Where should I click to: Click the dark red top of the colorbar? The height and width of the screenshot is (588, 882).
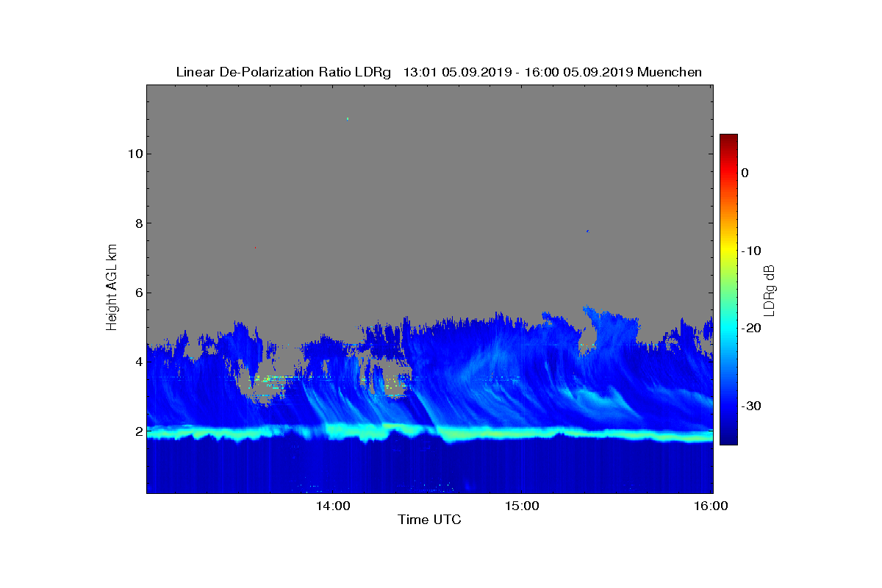728,140
